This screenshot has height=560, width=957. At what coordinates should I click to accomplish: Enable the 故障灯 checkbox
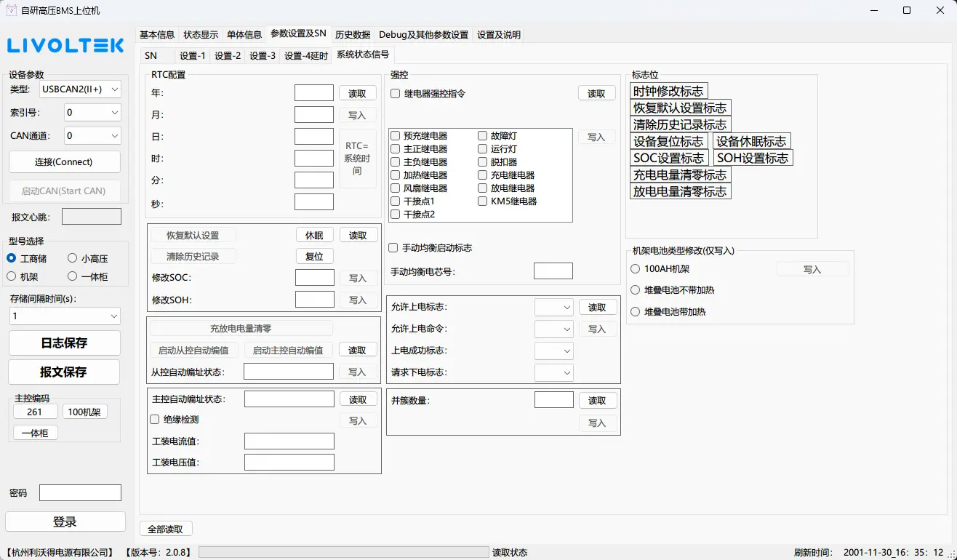click(483, 136)
